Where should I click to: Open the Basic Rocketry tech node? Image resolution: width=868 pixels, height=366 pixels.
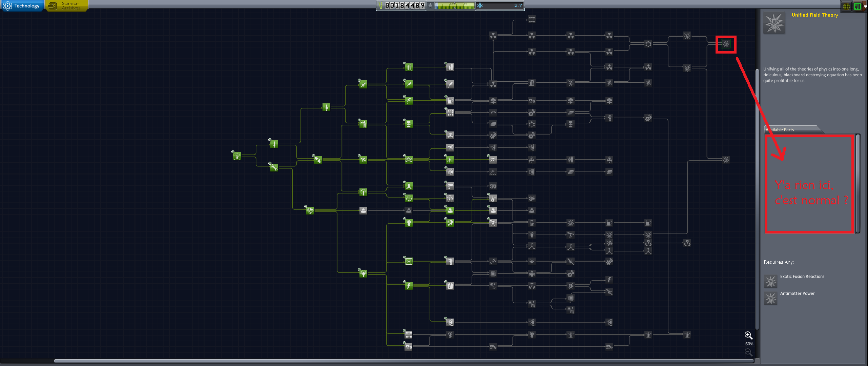[274, 144]
